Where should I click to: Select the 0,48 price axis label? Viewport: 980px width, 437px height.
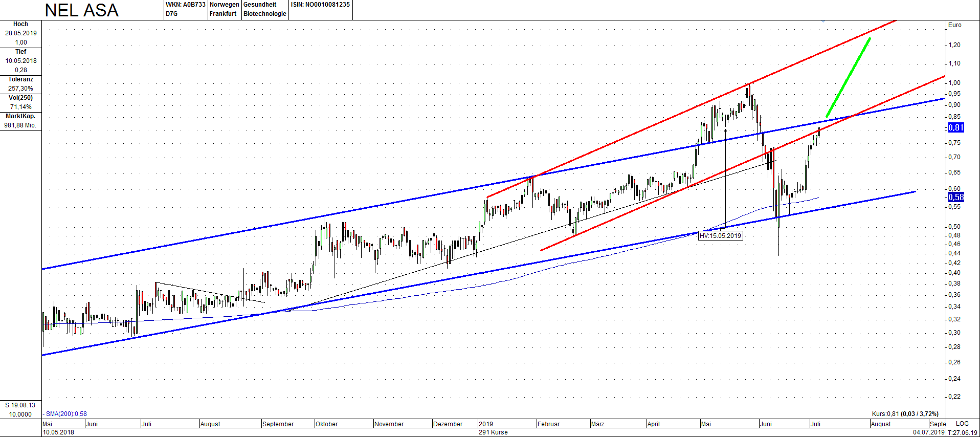(x=954, y=235)
